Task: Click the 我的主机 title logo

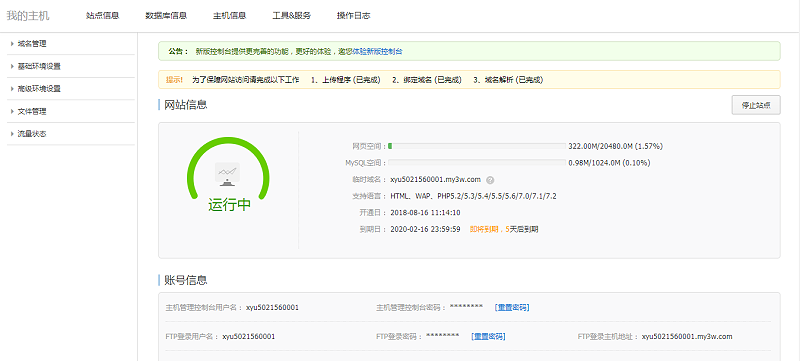Action: click(x=28, y=15)
